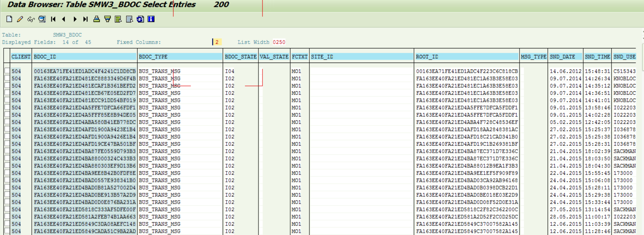Click the C515343 user cell

[624, 71]
